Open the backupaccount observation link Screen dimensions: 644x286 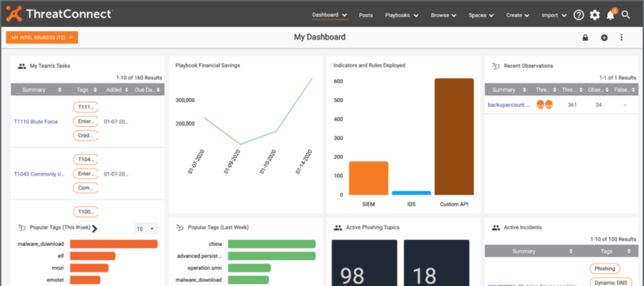pos(509,104)
